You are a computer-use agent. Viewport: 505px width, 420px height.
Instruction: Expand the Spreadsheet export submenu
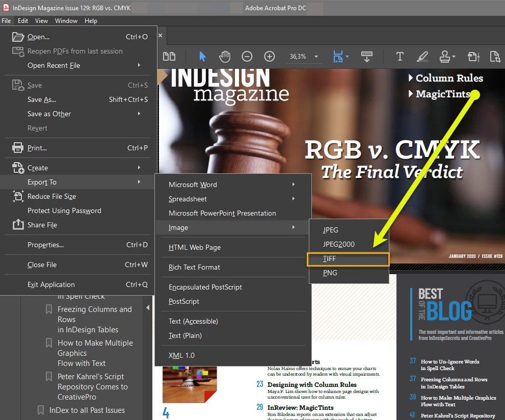294,198
